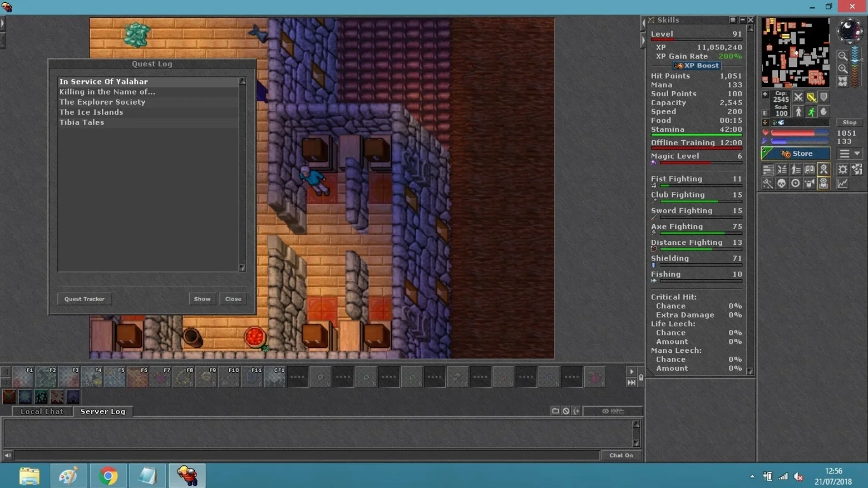Switch to the Server Log tab
The image size is (868, 488).
103,411
